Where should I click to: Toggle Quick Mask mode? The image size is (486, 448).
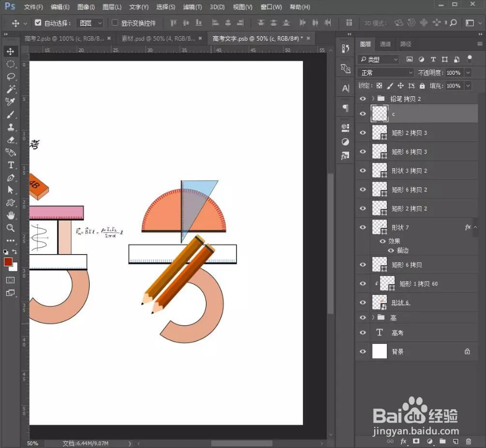coord(10,280)
